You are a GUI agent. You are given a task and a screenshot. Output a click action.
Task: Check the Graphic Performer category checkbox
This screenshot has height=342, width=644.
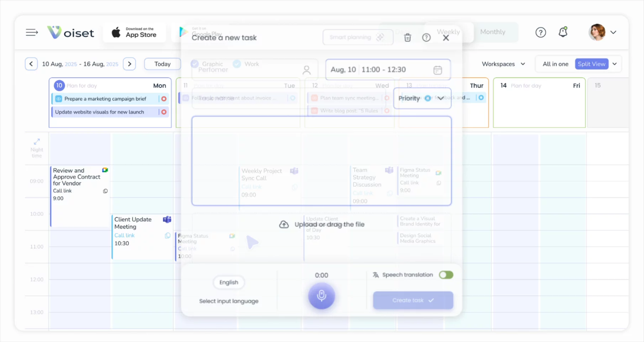(x=195, y=64)
